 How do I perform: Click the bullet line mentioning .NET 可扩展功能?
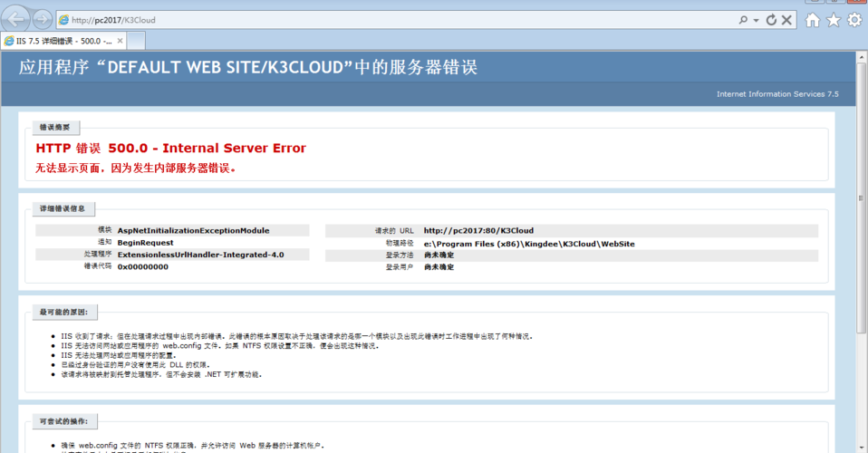[161, 374]
